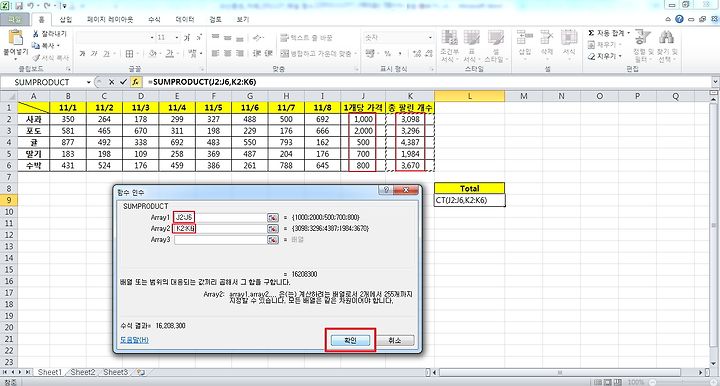Open the number format (숫자) dropdown
Viewport: 720px width, 386px height.
tap(430, 38)
